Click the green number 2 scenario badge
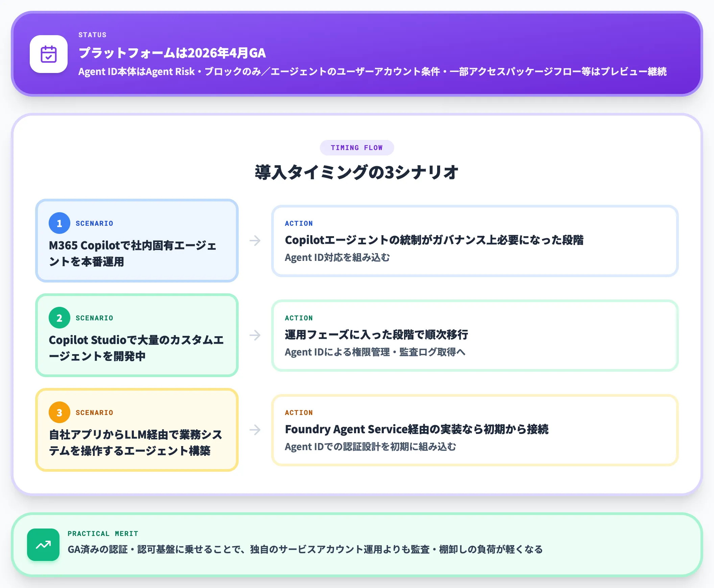Screen dimensions: 714x588 59,318
